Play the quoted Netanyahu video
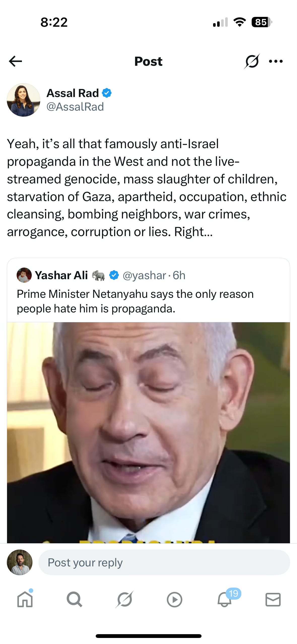This screenshot has width=297, height=644. pos(148,432)
